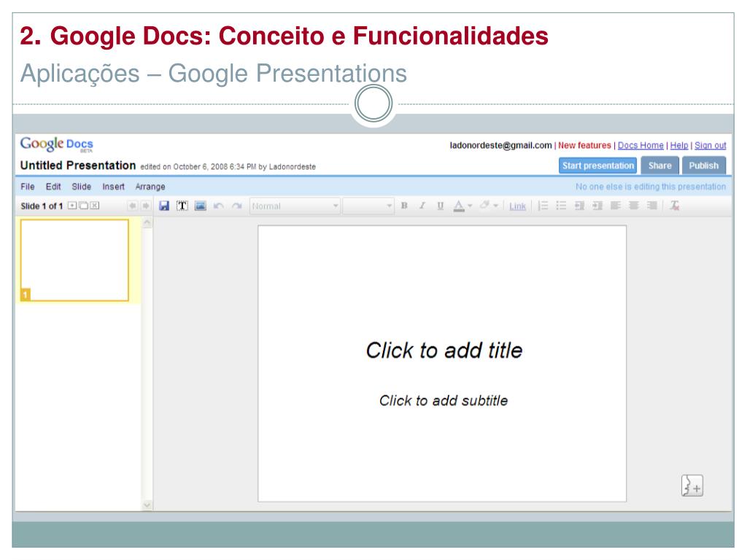Toggle italic formatting
747x560 pixels.
coord(422,206)
